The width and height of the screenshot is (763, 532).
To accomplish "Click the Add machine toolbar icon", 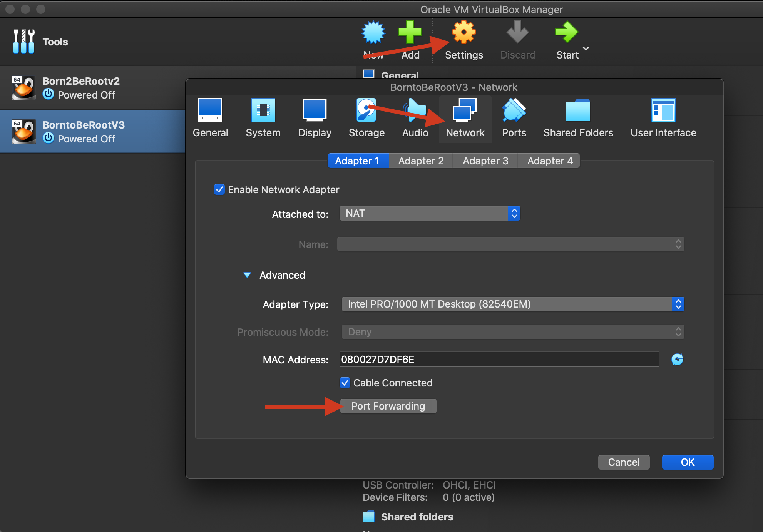I will click(410, 32).
